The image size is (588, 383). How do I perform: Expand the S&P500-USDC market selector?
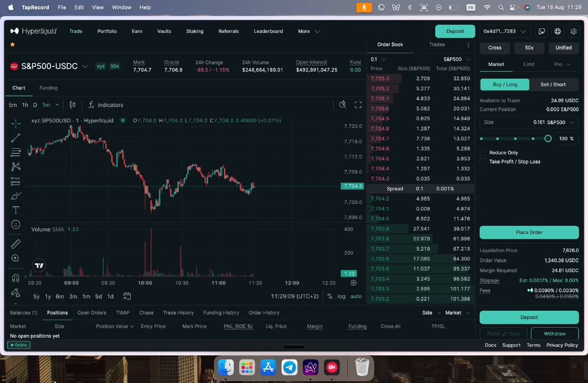coord(86,66)
